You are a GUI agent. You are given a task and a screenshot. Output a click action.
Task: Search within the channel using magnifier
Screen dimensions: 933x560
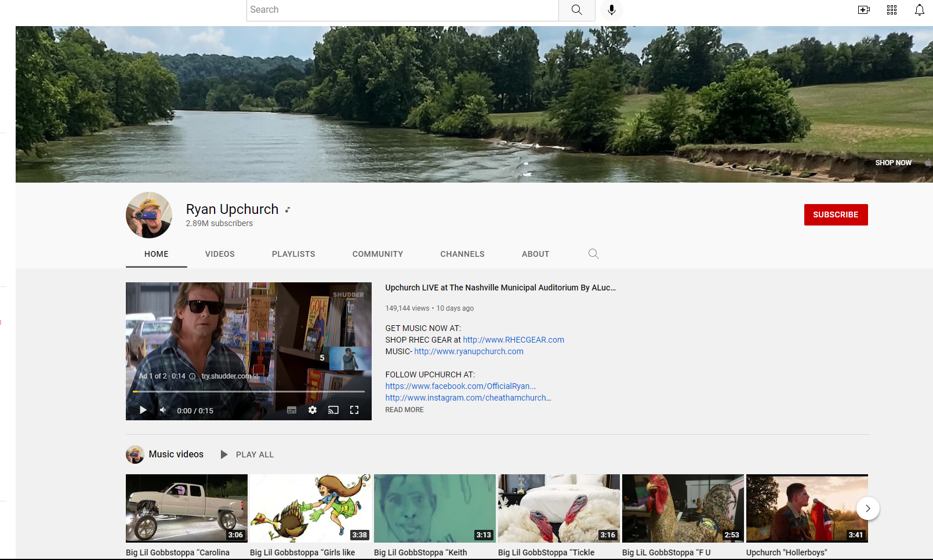593,254
